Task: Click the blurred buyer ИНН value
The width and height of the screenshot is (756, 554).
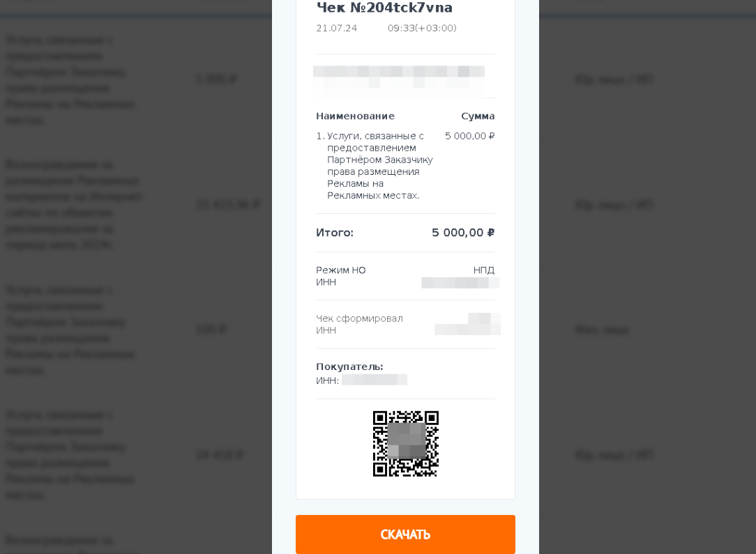Action: tap(375, 380)
